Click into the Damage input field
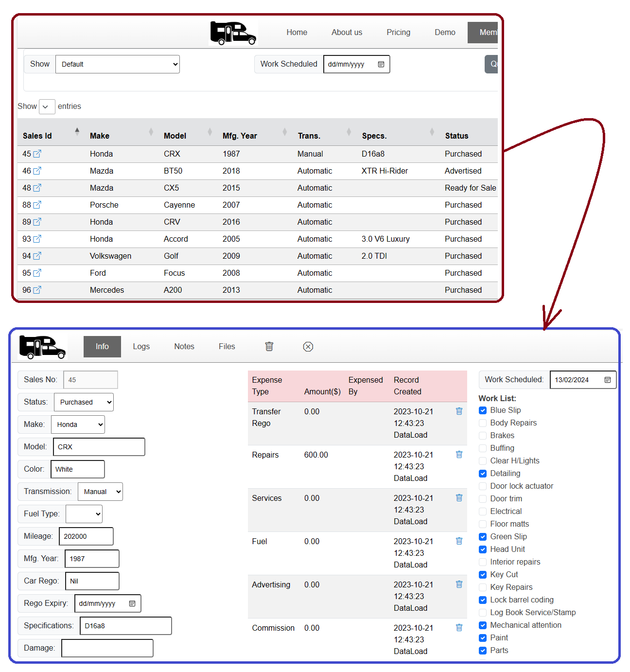Image resolution: width=630 pixels, height=672 pixels. tap(107, 648)
